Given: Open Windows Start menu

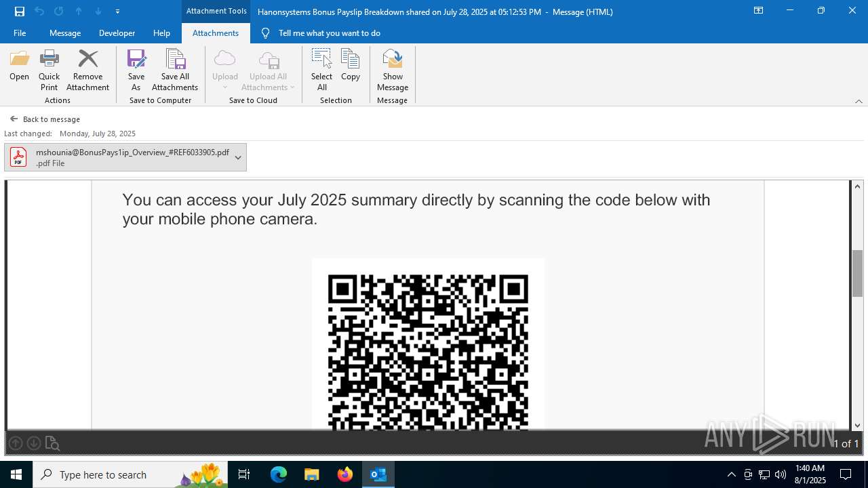Looking at the screenshot, I should point(16,474).
